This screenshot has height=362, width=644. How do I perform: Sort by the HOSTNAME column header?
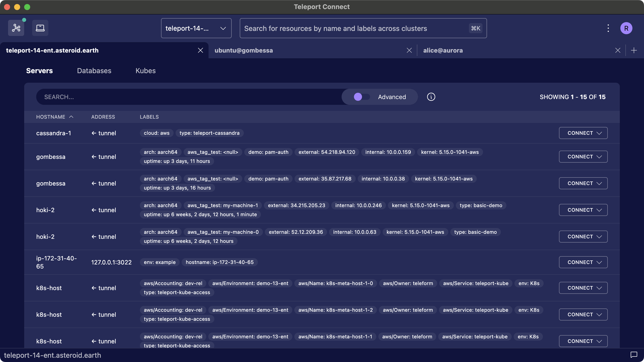click(x=55, y=117)
